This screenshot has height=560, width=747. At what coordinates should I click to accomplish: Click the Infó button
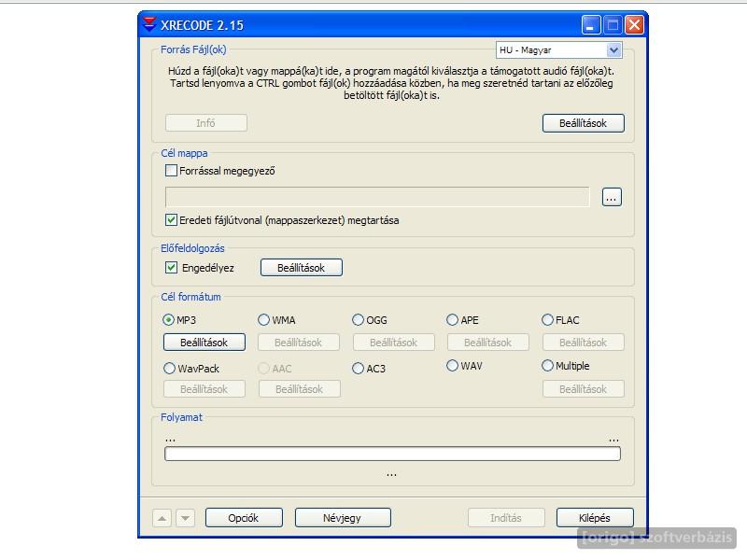205,123
